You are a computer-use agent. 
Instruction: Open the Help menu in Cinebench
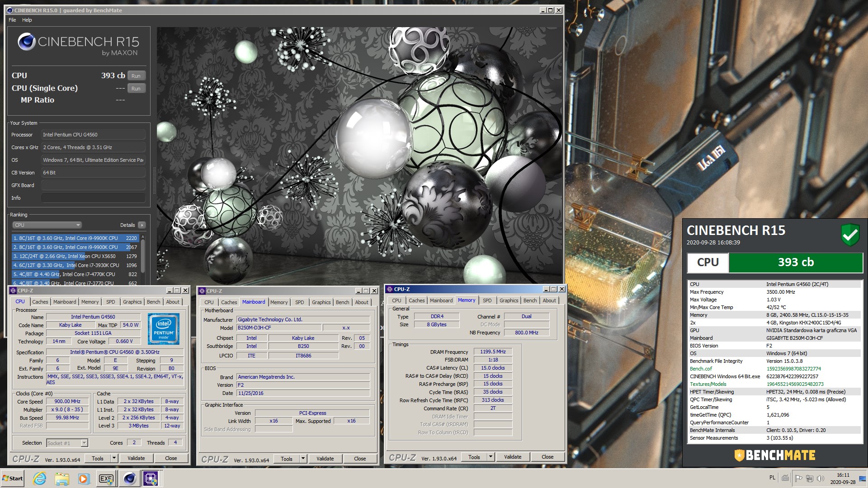coord(27,20)
